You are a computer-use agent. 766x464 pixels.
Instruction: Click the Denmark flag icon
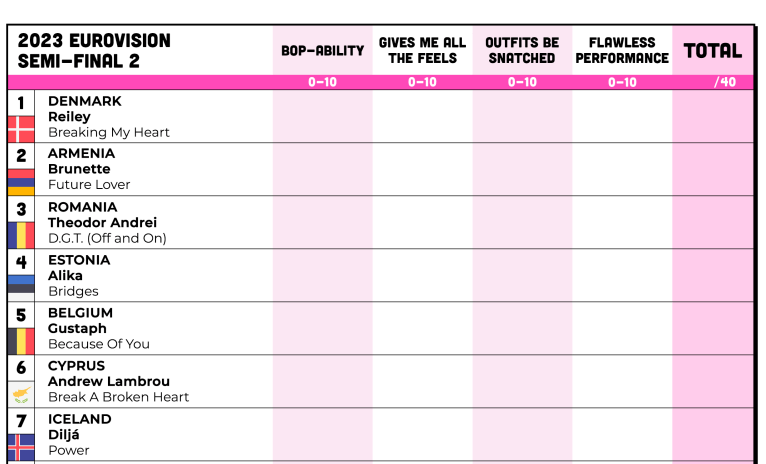coord(21,129)
